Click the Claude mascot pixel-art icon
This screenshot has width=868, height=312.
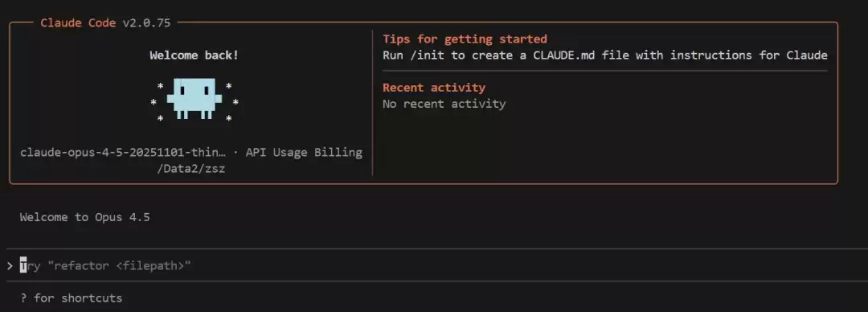pyautogui.click(x=194, y=99)
